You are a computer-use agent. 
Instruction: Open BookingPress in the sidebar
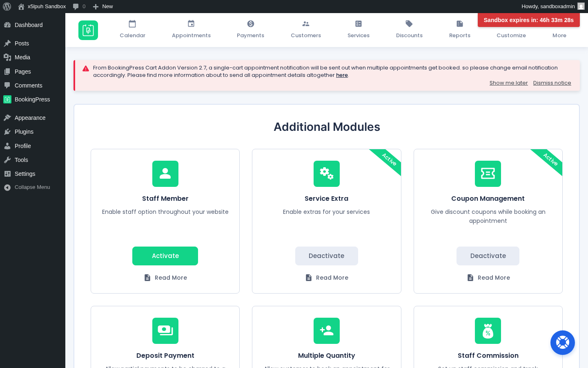tap(33, 99)
